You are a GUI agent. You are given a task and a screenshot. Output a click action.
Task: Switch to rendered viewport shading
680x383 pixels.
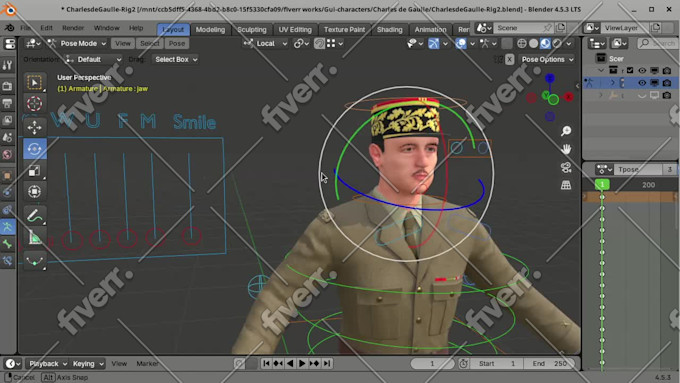coord(557,43)
